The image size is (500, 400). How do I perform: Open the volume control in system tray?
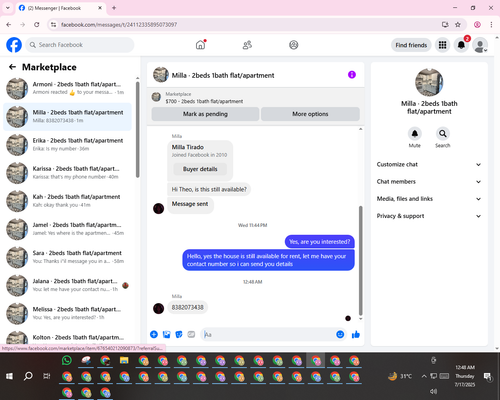click(x=433, y=391)
